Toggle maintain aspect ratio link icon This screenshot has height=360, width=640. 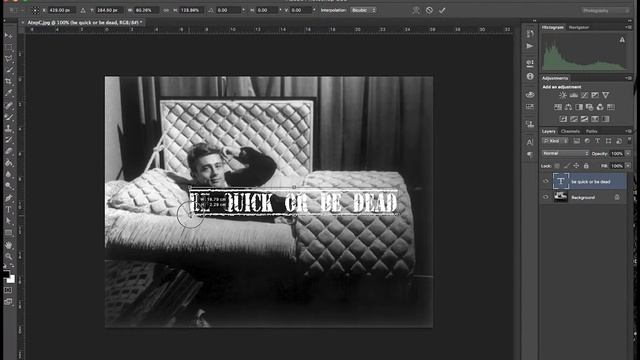[166, 10]
